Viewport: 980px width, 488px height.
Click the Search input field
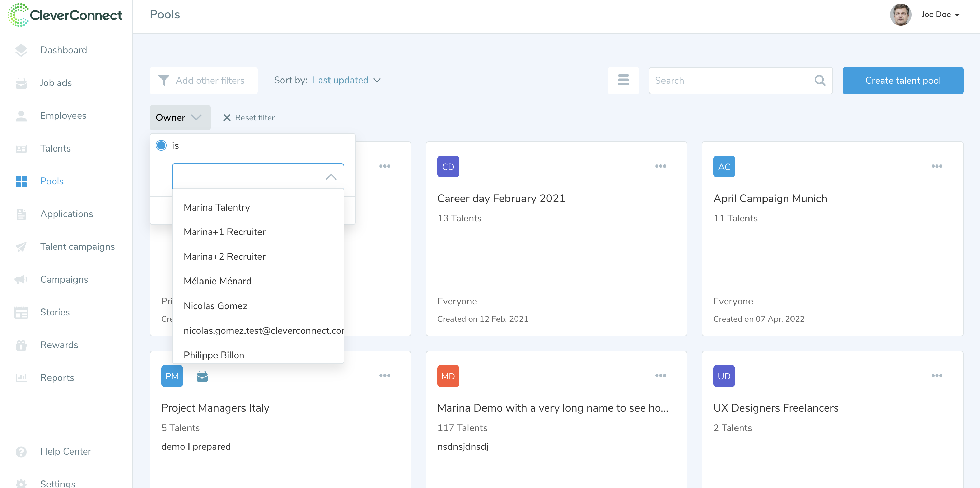click(x=730, y=80)
